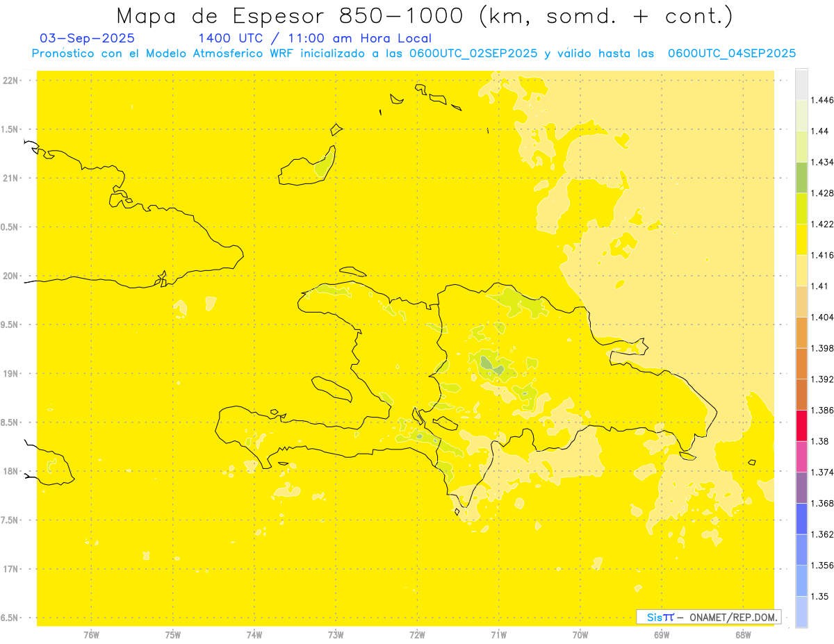Click the '19N' latitude label

tap(10, 374)
